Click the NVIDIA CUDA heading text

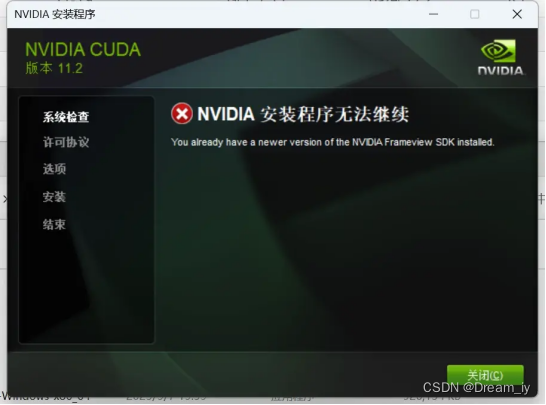83,49
